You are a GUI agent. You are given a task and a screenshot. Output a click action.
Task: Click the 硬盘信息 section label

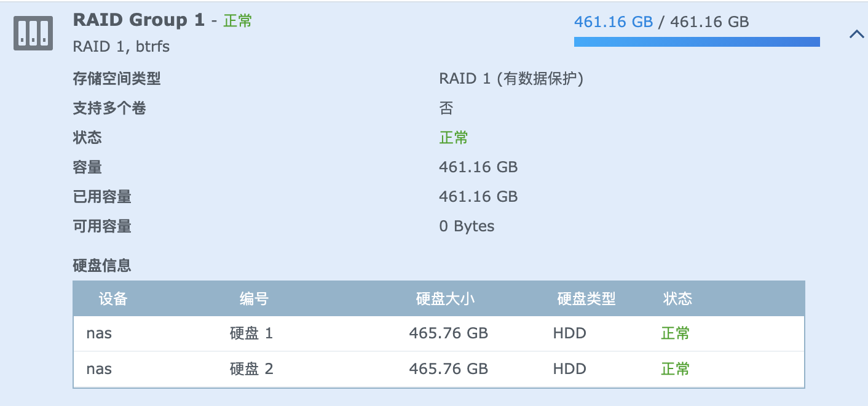(x=102, y=266)
